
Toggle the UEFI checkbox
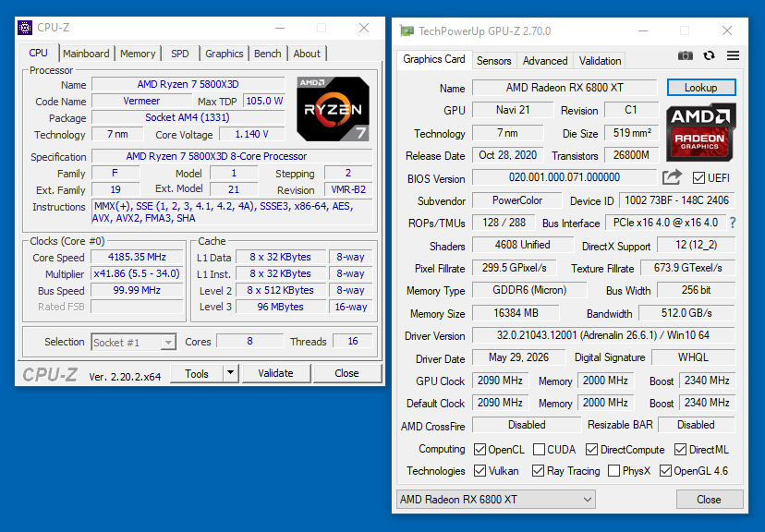pos(698,178)
